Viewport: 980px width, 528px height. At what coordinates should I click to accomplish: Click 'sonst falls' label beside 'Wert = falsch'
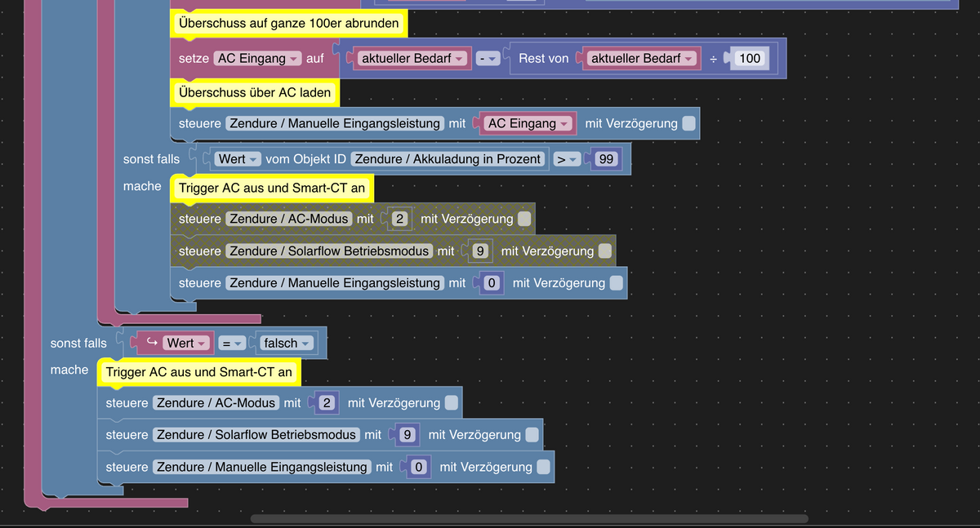tap(78, 343)
